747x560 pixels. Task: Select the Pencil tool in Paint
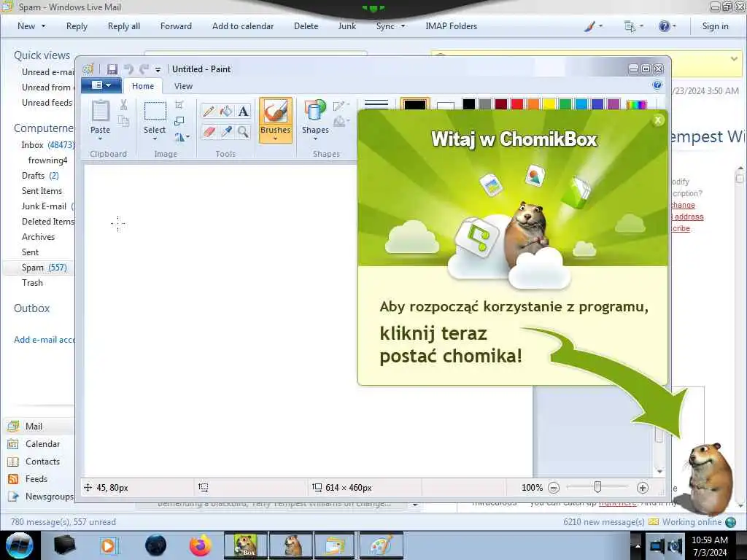208,112
